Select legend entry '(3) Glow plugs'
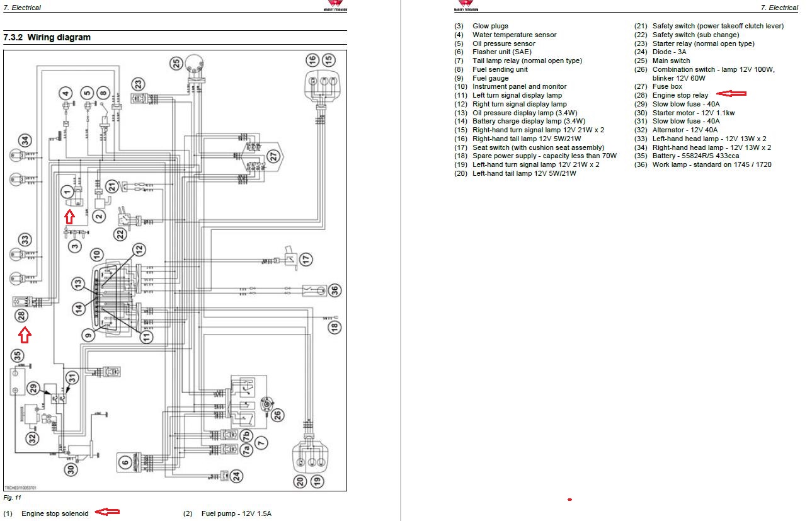 pos(481,26)
